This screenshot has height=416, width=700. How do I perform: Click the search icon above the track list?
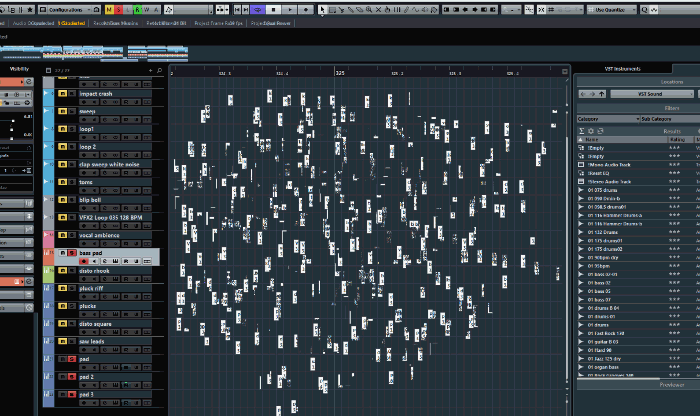[158, 72]
